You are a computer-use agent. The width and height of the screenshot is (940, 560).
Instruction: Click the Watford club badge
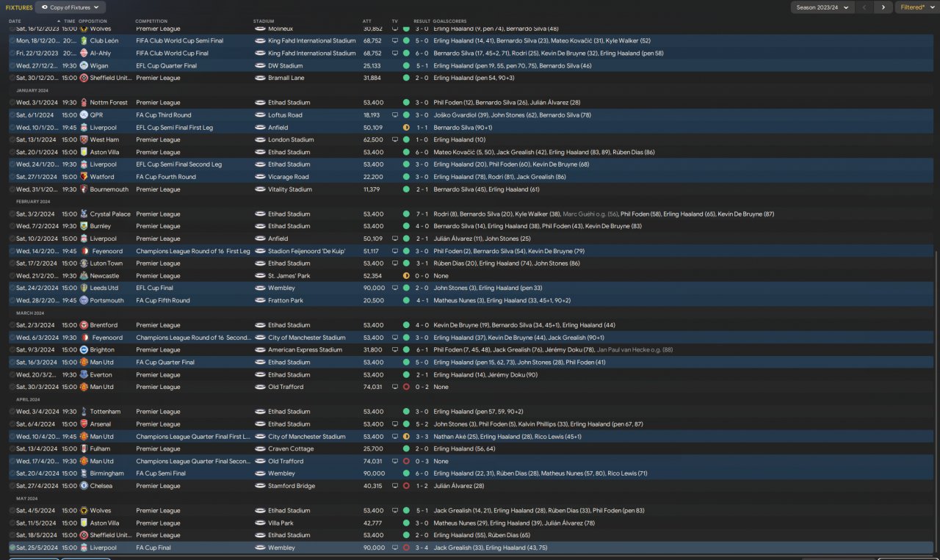[x=84, y=177]
